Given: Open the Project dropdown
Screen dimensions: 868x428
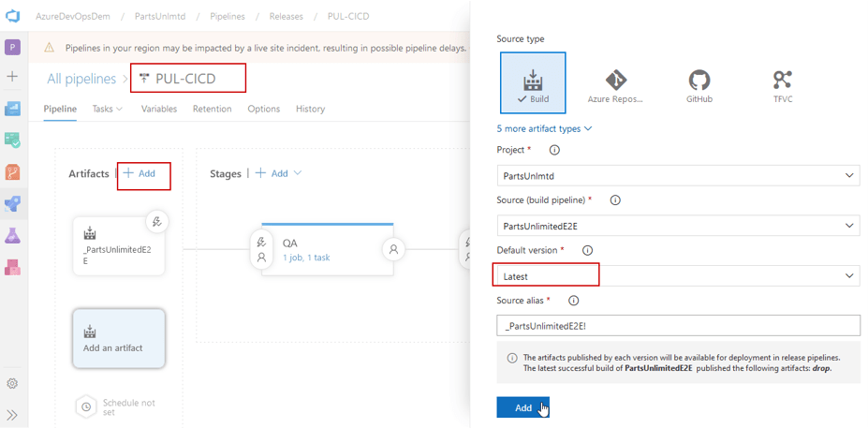Looking at the screenshot, I should [678, 175].
